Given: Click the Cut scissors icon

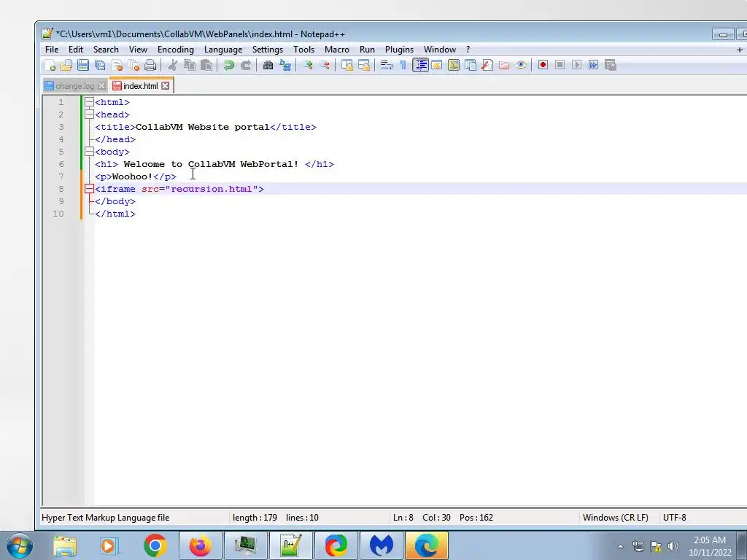Looking at the screenshot, I should (x=172, y=65).
